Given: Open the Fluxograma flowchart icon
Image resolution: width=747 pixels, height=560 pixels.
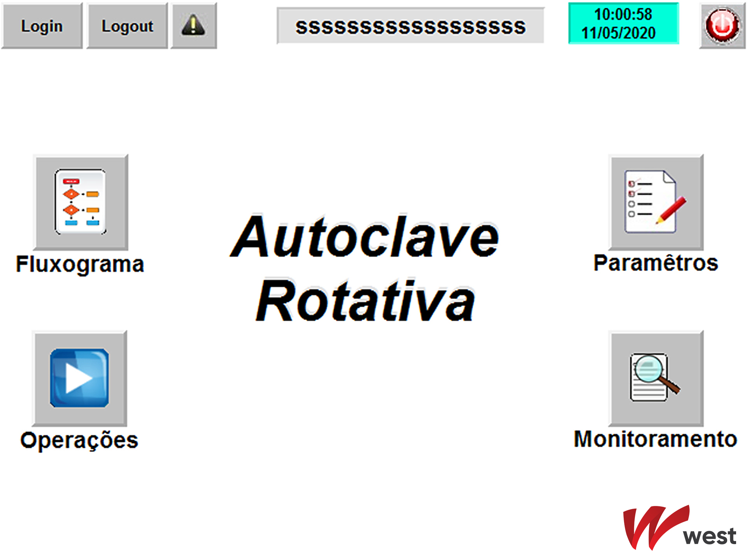Looking at the screenshot, I should (x=81, y=202).
